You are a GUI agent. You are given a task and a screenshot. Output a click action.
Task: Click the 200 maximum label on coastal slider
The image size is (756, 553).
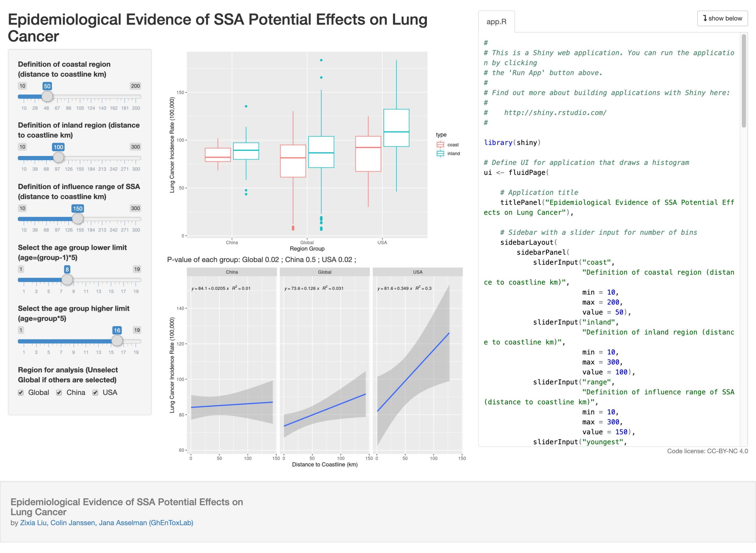pos(135,86)
